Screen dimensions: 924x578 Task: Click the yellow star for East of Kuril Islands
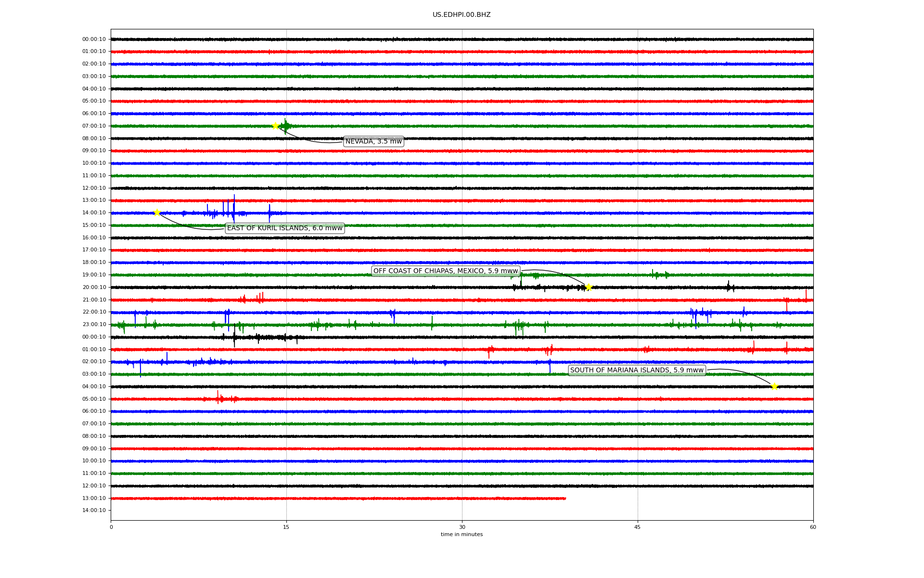(157, 212)
